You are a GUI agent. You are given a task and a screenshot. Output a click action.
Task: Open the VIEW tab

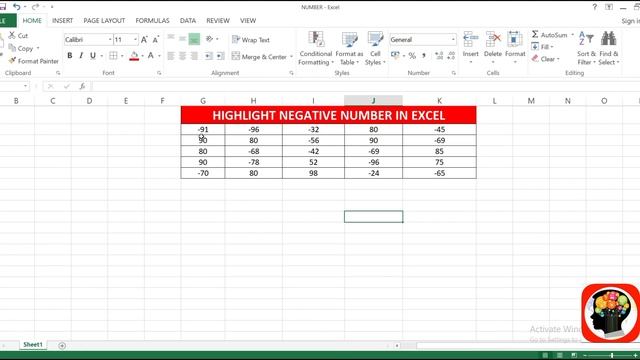pyautogui.click(x=248, y=20)
